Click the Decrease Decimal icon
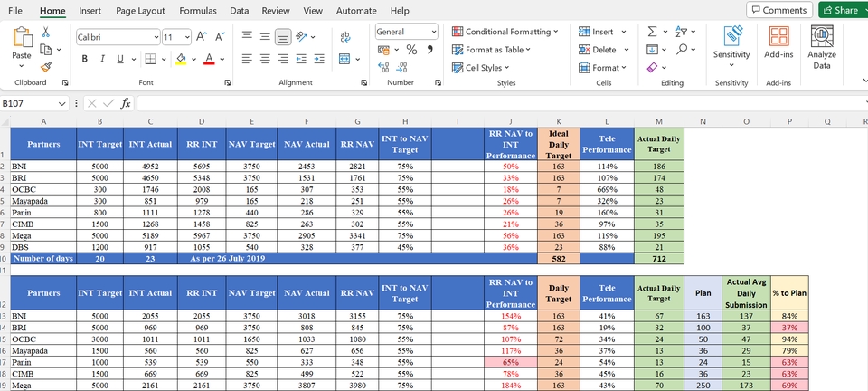Screen dimensions: 868x391 [x=402, y=67]
